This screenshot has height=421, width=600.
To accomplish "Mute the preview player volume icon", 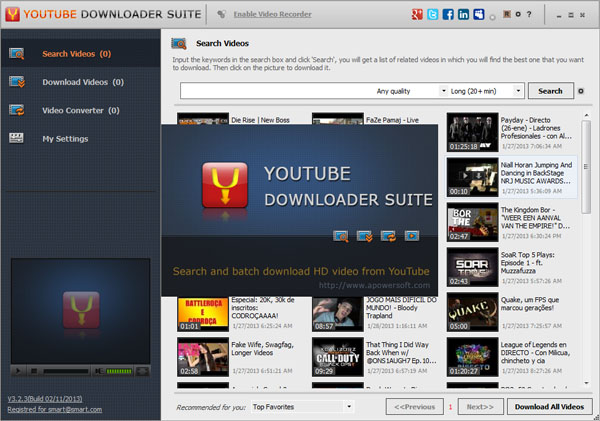I will click(98, 371).
